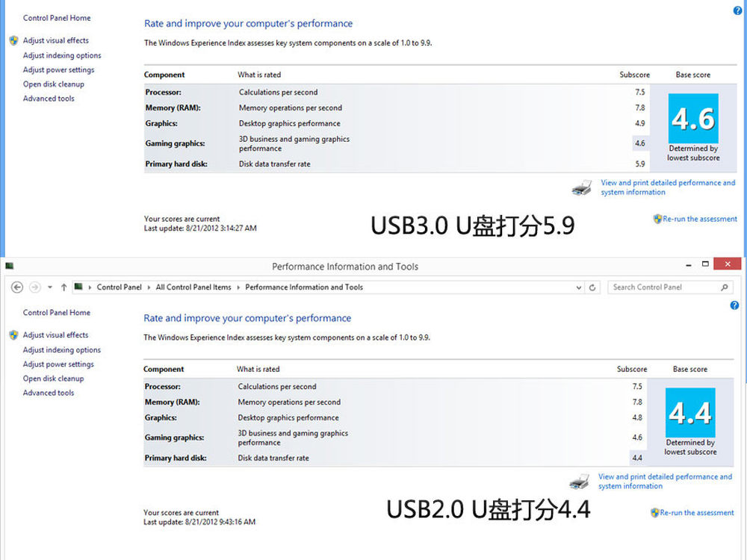
Task: Click shield icon beside upper Adjust visual effects
Action: [13, 40]
